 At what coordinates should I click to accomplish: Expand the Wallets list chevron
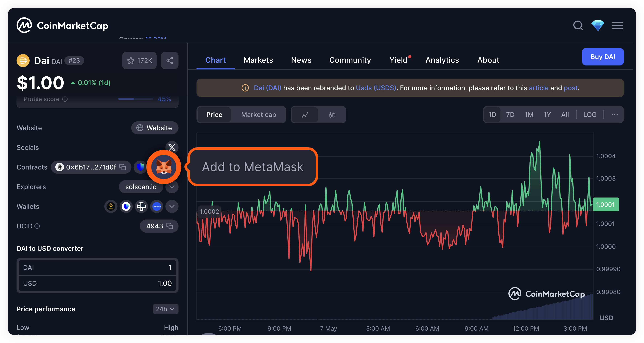[x=172, y=206]
